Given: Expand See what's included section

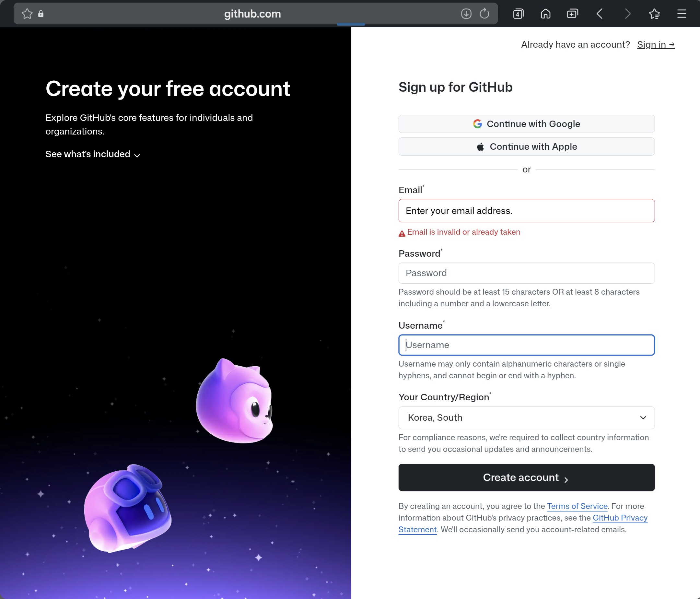Looking at the screenshot, I should [x=93, y=154].
